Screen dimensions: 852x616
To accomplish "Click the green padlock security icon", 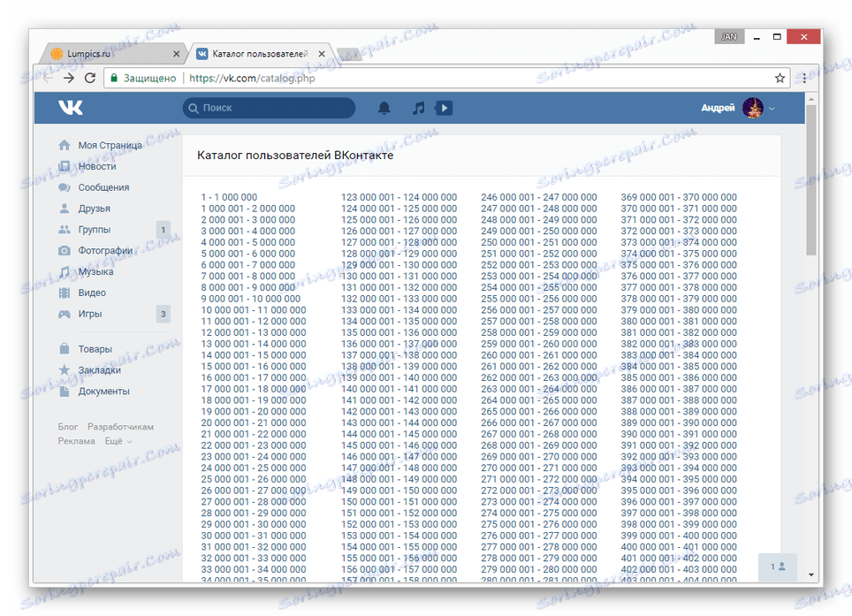I will 114,79.
